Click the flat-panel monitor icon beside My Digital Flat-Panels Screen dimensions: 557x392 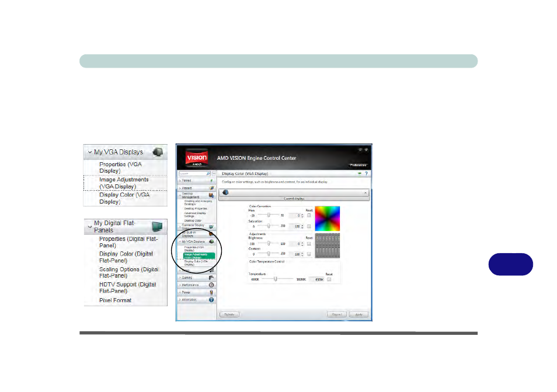pyautogui.click(x=157, y=226)
